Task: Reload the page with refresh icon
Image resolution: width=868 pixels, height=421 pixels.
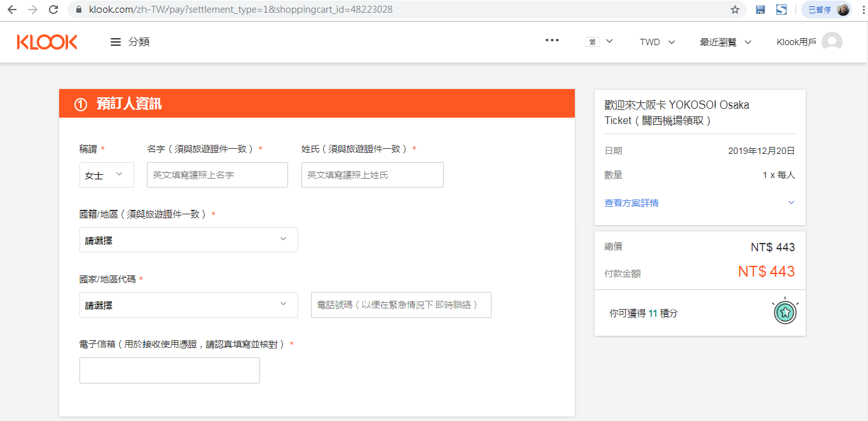Action: 53,10
